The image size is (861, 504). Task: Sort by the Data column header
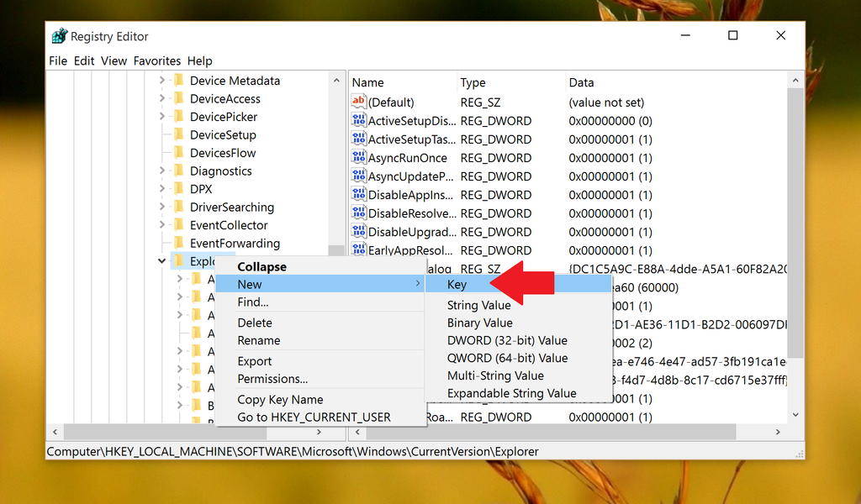click(676, 82)
